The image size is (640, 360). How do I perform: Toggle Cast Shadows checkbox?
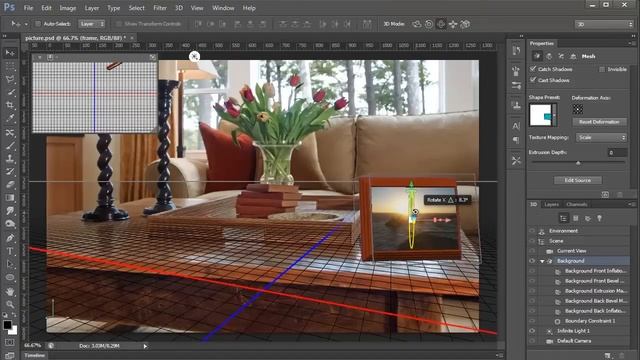(533, 80)
